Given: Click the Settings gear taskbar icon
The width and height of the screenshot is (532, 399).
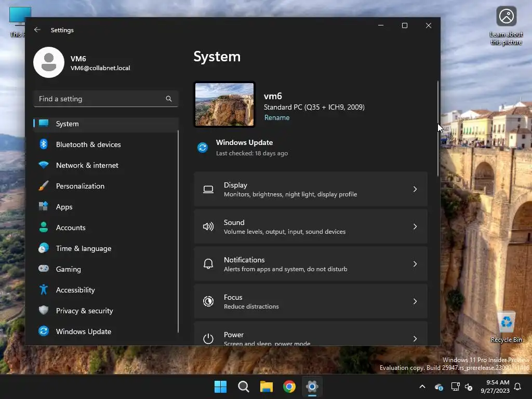Looking at the screenshot, I should pos(312,387).
